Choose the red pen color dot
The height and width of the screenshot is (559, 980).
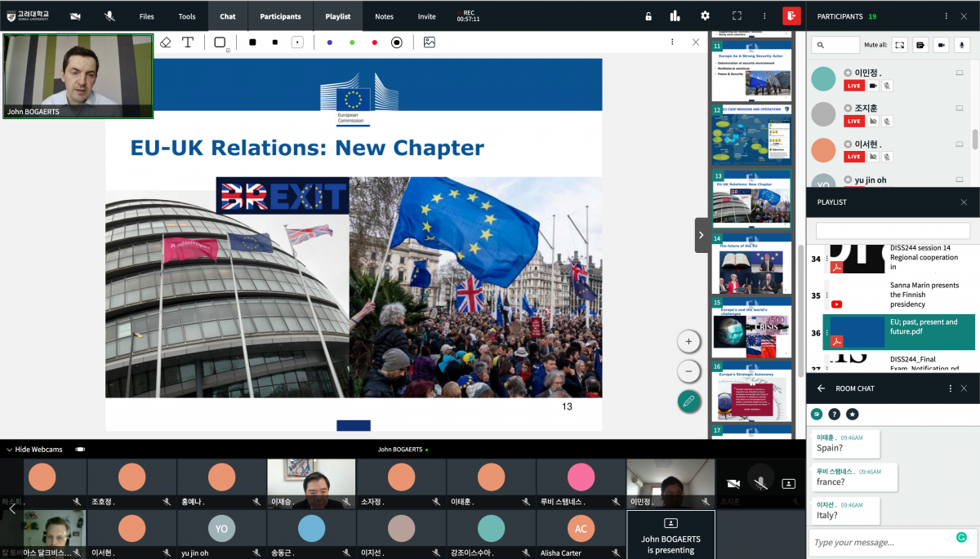[x=375, y=42]
